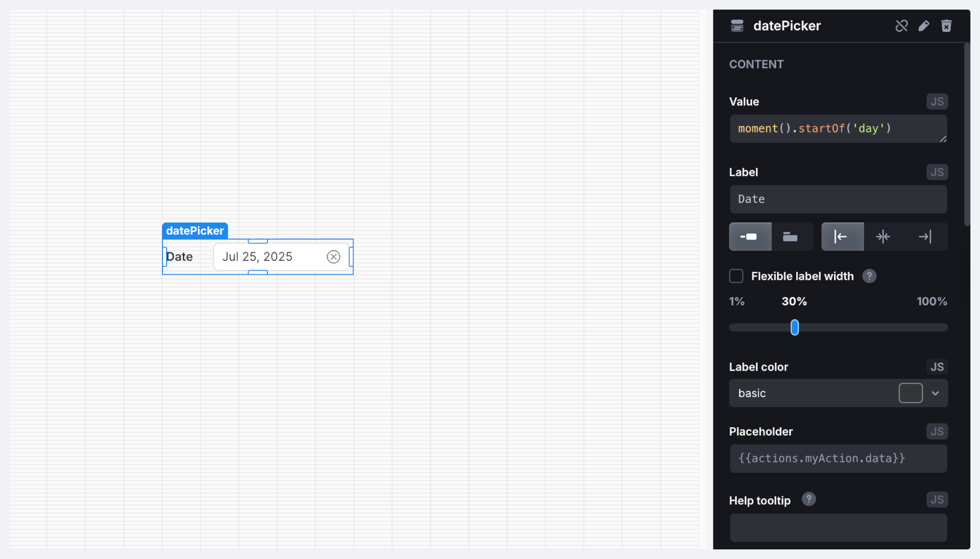Viewport: 980px width, 559px height.
Task: Click the unlink icon in datePicker header
Action: click(901, 26)
